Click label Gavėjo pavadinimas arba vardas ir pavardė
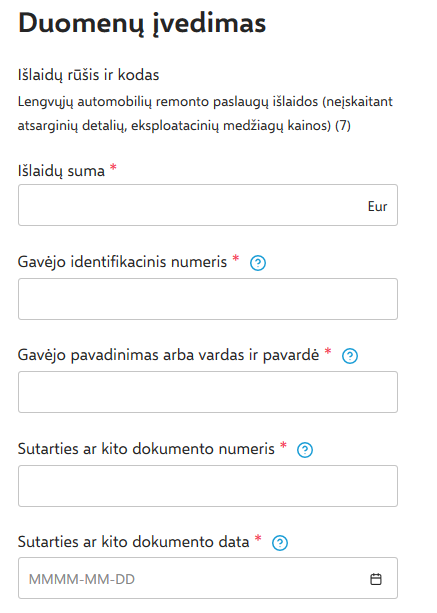 point(168,355)
